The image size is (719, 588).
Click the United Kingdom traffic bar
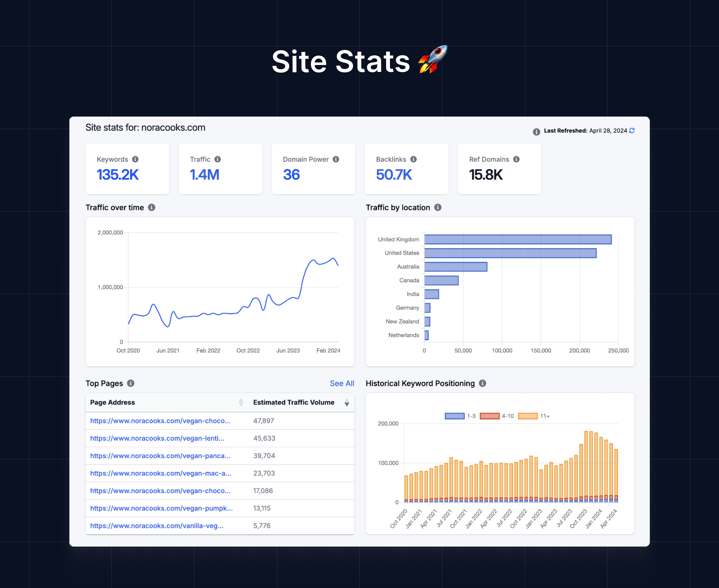(x=518, y=240)
